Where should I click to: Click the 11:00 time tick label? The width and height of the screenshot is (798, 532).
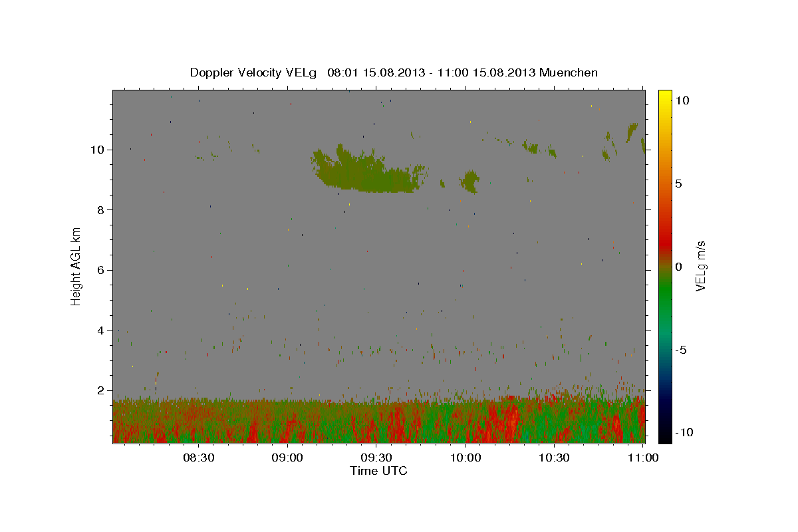643,458
